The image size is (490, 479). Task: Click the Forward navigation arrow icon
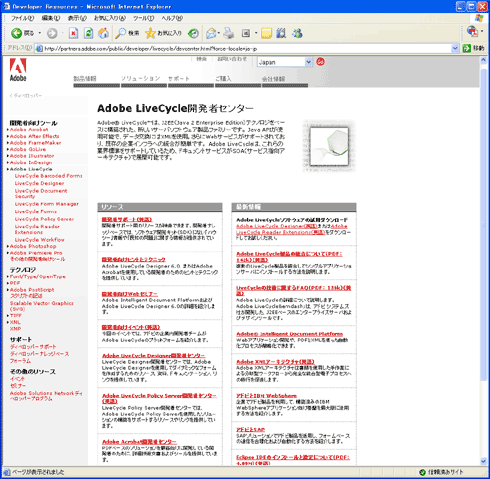[52, 33]
